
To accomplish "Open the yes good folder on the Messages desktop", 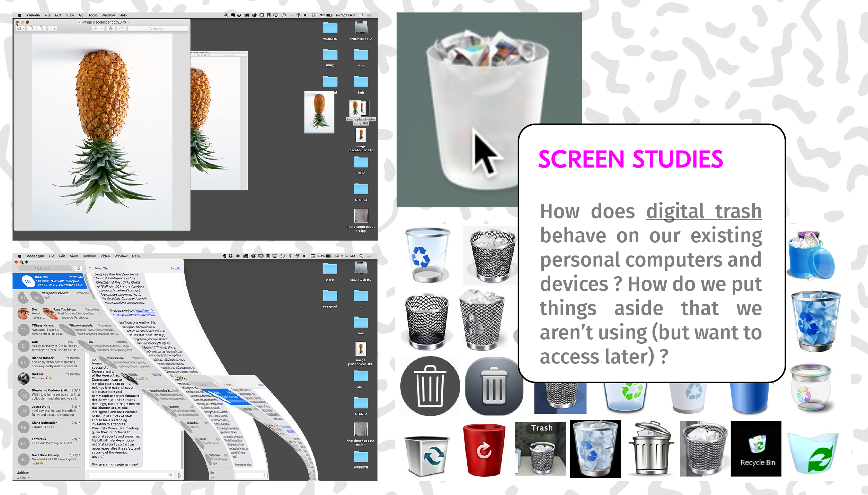I will click(x=330, y=299).
